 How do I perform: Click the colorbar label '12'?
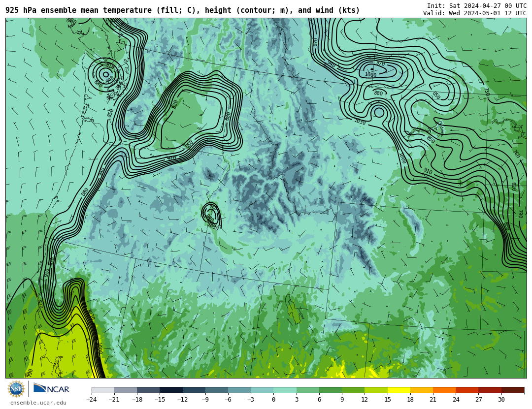click(365, 400)
